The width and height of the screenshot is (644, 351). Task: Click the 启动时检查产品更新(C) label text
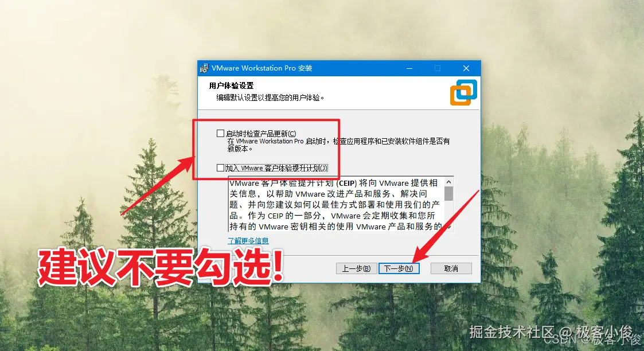point(261,134)
